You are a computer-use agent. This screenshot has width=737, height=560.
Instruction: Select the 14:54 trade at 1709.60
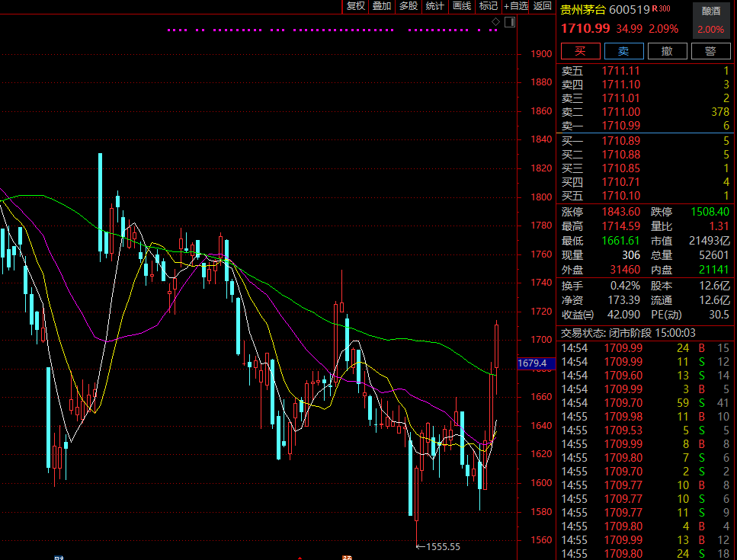pos(646,376)
